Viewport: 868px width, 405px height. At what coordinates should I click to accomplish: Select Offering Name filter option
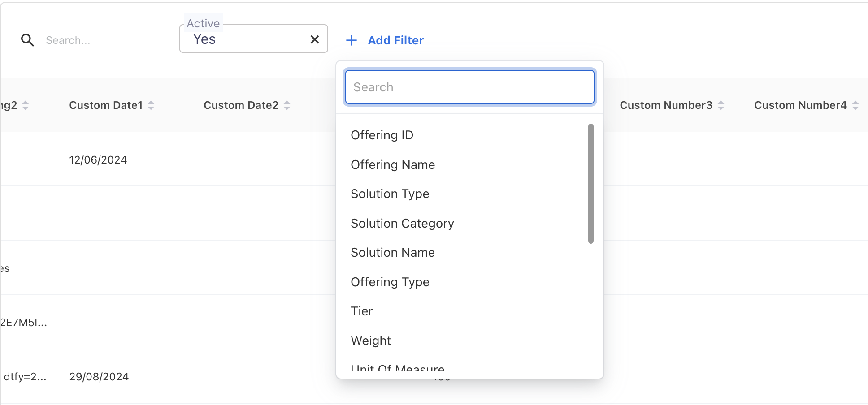[393, 164]
